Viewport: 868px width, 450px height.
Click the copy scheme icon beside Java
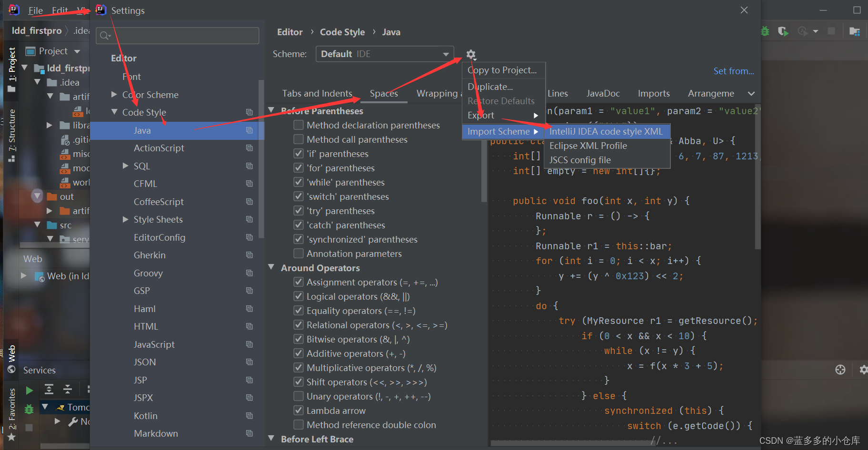(249, 130)
